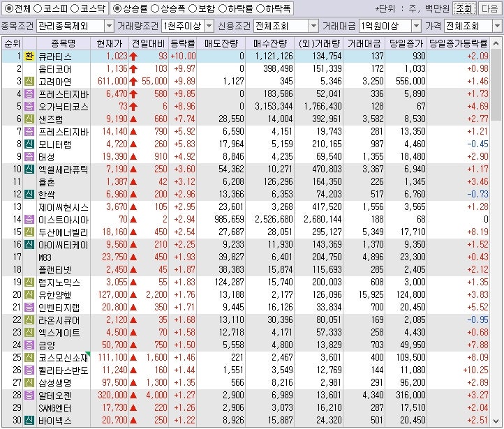Viewport: 504px width, 429px height.
Task: Click the 증 badge next to 오가닉티코스
Action: [29, 106]
